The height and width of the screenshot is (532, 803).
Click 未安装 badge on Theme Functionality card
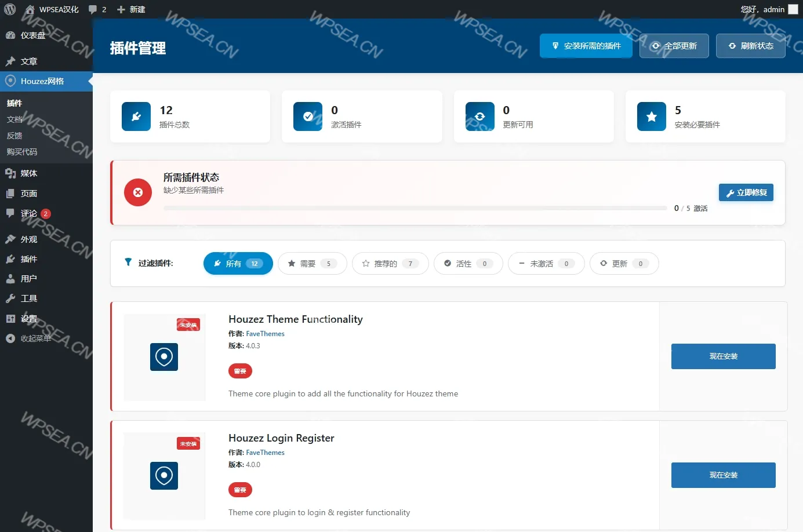pyautogui.click(x=188, y=325)
